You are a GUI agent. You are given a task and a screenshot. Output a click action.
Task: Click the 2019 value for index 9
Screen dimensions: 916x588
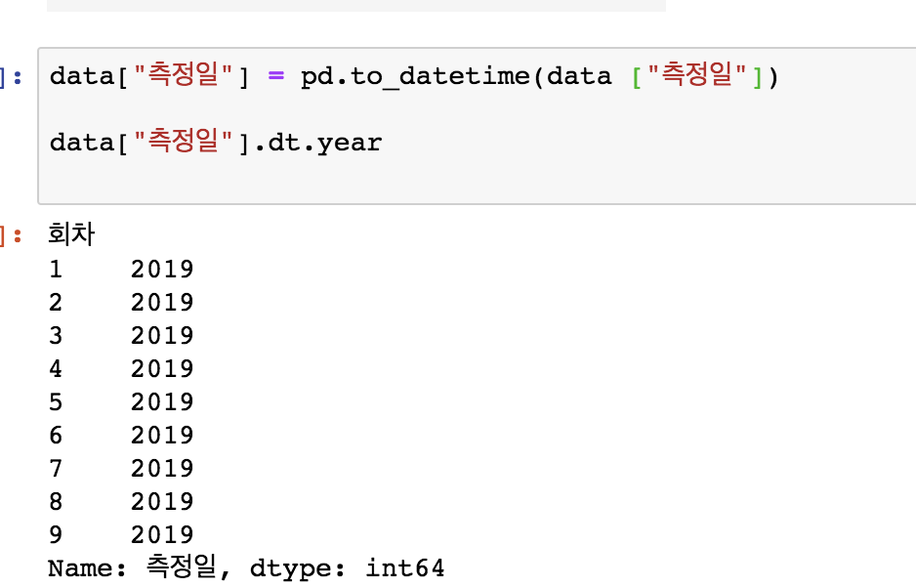[x=163, y=534]
